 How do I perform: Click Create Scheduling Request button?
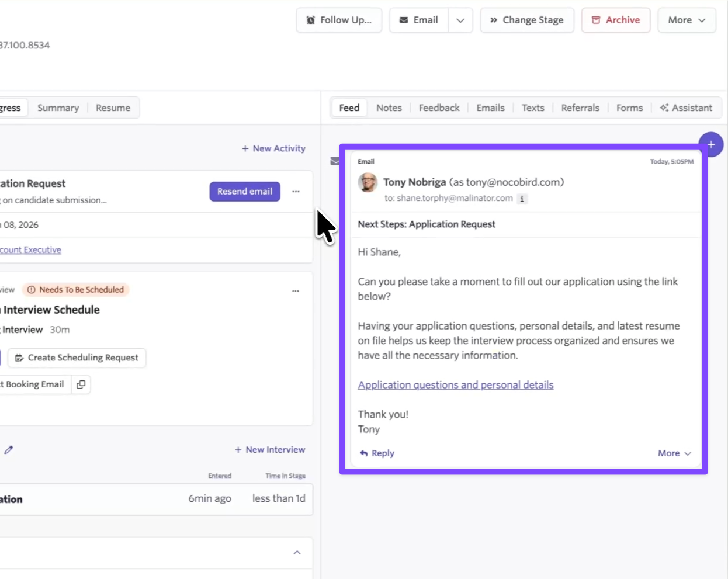click(77, 358)
